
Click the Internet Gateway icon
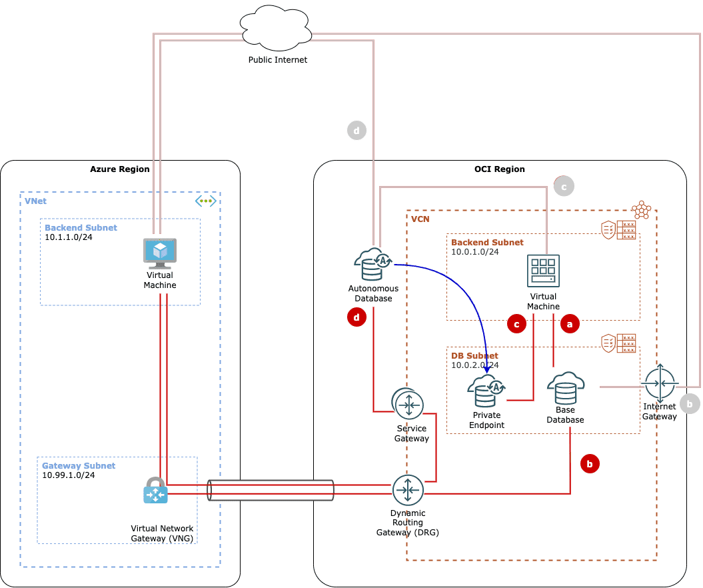click(660, 383)
